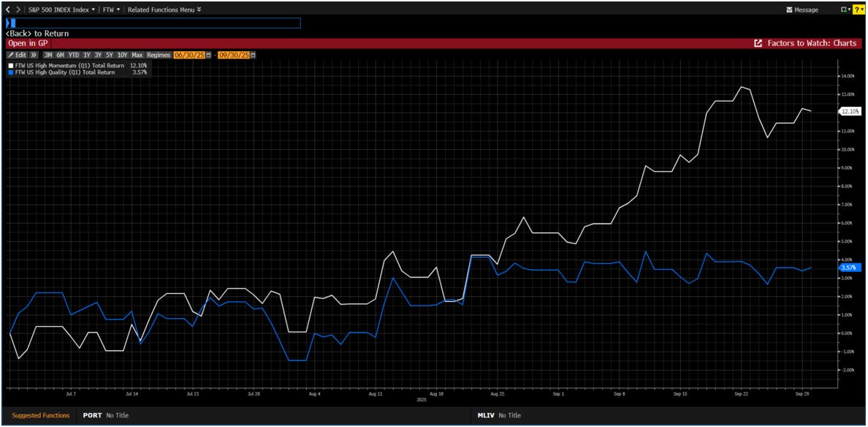Click the Factors to Watch pop-out icon
This screenshot has width=868, height=427.
758,44
